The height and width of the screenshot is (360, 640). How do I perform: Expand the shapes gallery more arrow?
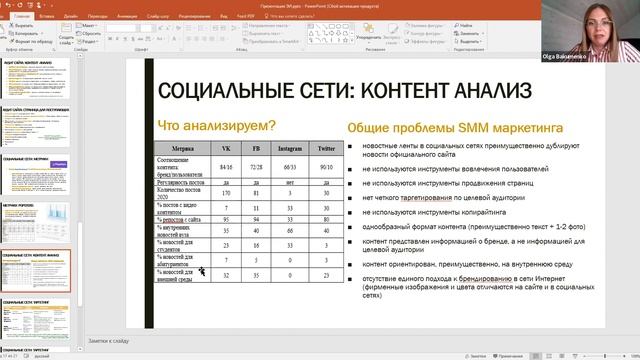tap(352, 41)
